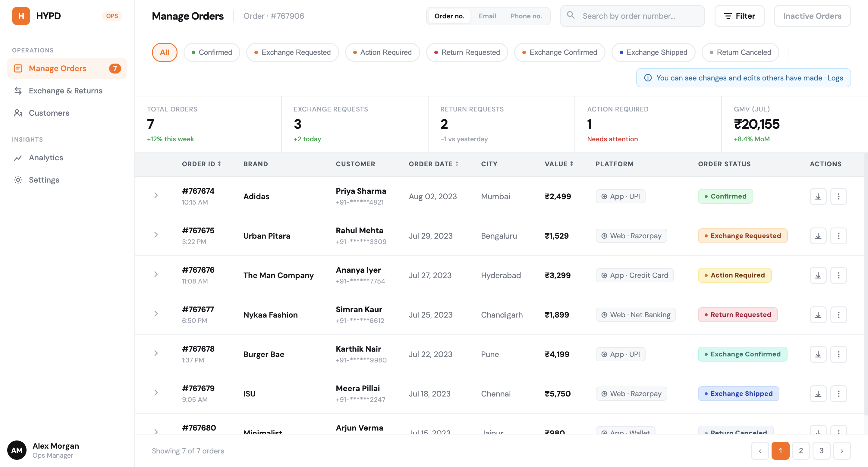868x467 pixels.
Task: Filter by Exchange Requested chip
Action: [x=292, y=52]
